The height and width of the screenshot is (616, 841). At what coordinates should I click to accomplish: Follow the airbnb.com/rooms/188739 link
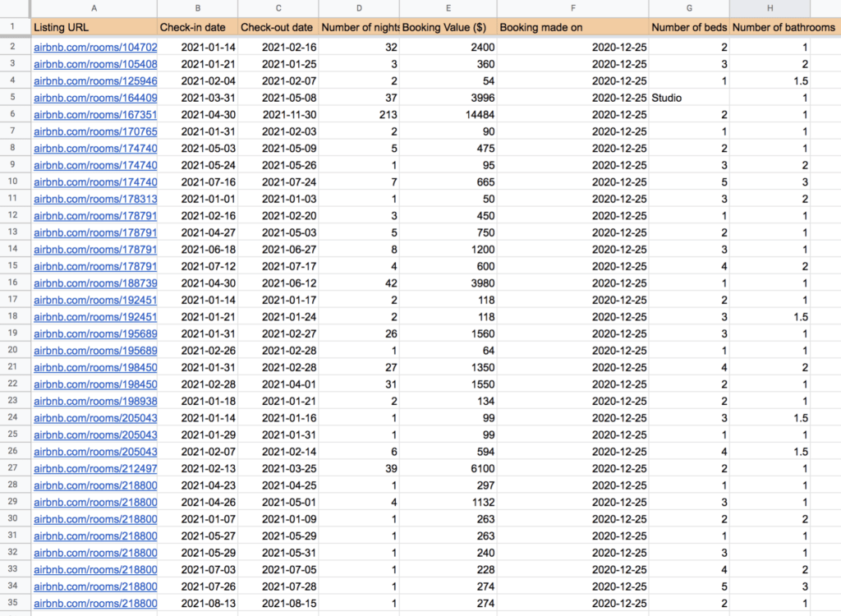pyautogui.click(x=95, y=283)
